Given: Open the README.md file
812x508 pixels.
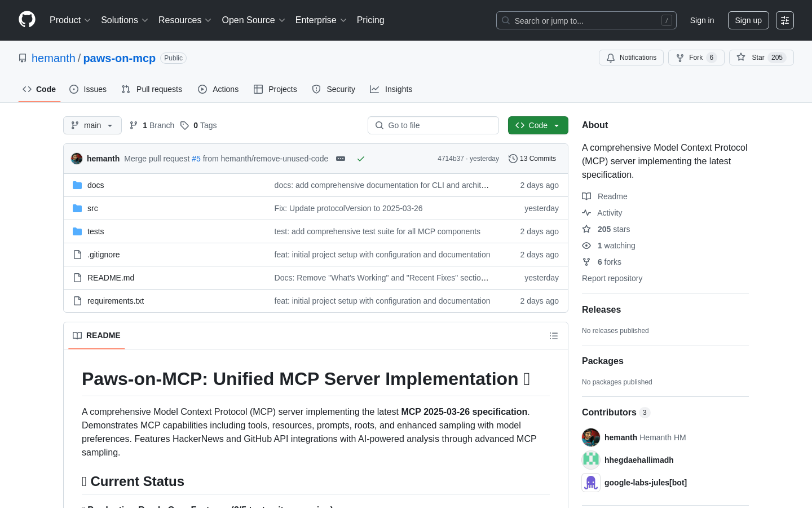Looking at the screenshot, I should click(x=111, y=278).
